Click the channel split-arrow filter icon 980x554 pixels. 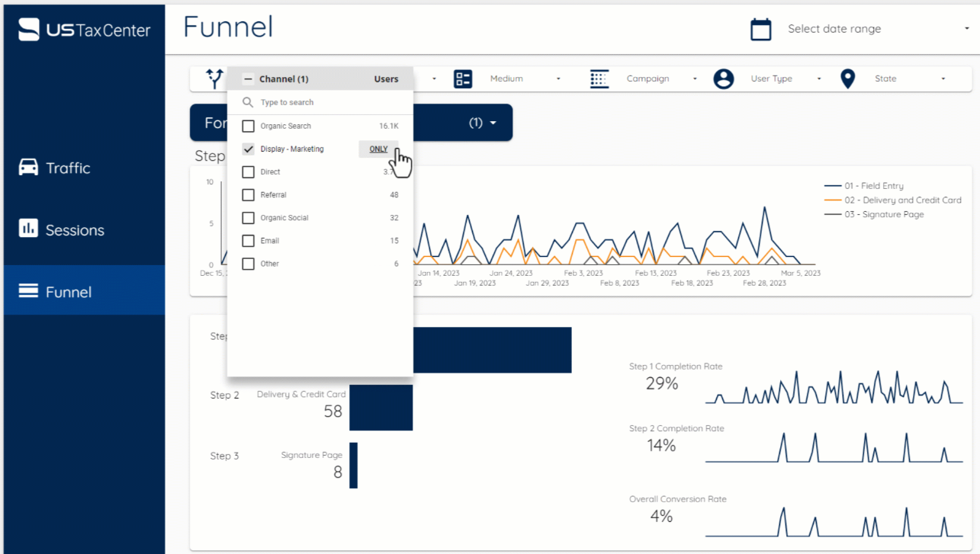pos(214,78)
